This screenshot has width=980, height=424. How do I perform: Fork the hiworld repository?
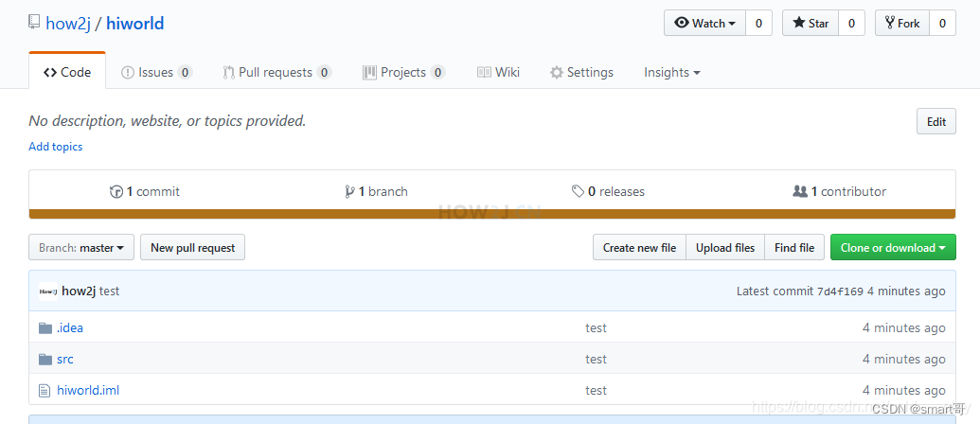tap(902, 23)
